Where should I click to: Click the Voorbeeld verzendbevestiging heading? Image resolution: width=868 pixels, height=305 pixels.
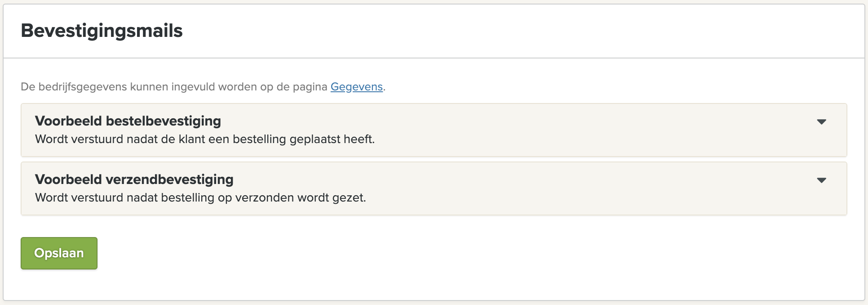pos(134,179)
